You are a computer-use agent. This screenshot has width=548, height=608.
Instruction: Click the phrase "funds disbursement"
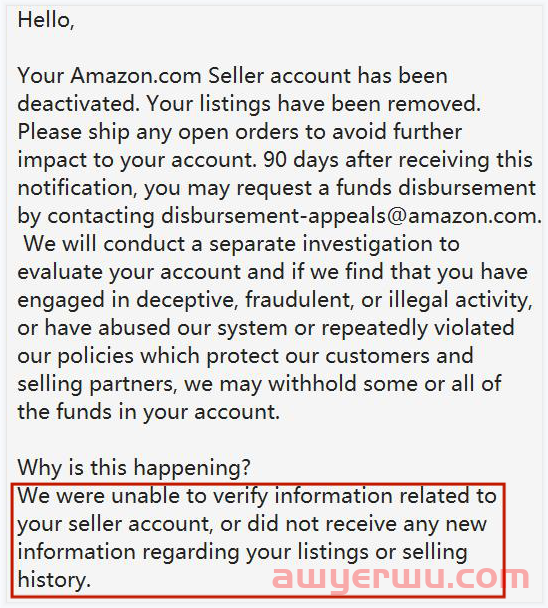[x=436, y=188]
